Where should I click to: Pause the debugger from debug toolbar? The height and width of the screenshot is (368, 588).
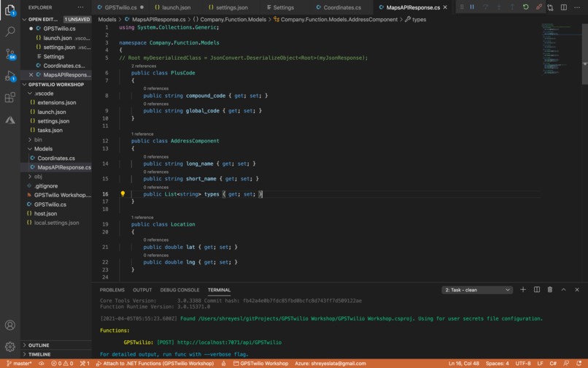(472, 7)
